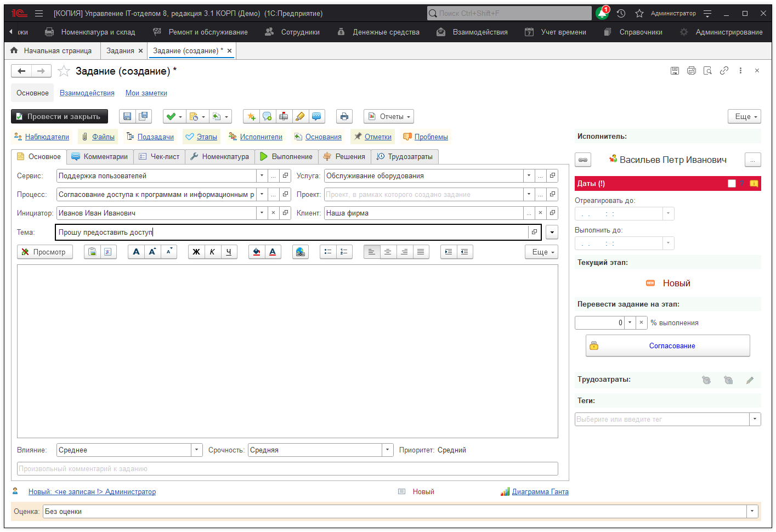Expand the Срочность dropdown
Image resolution: width=776 pixels, height=532 pixels.
pos(388,450)
